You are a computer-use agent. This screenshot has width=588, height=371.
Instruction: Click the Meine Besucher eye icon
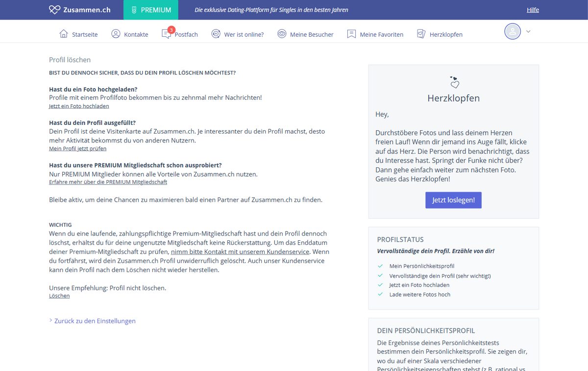(x=282, y=34)
